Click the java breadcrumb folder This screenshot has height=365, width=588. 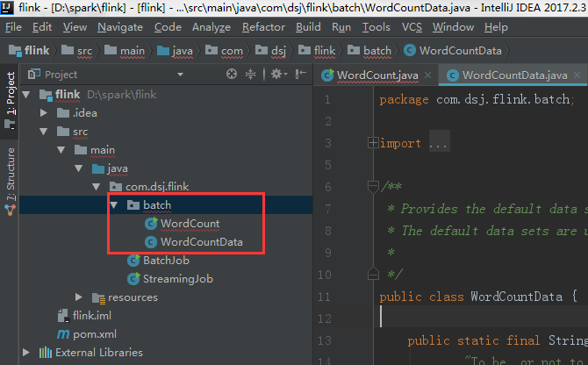175,50
